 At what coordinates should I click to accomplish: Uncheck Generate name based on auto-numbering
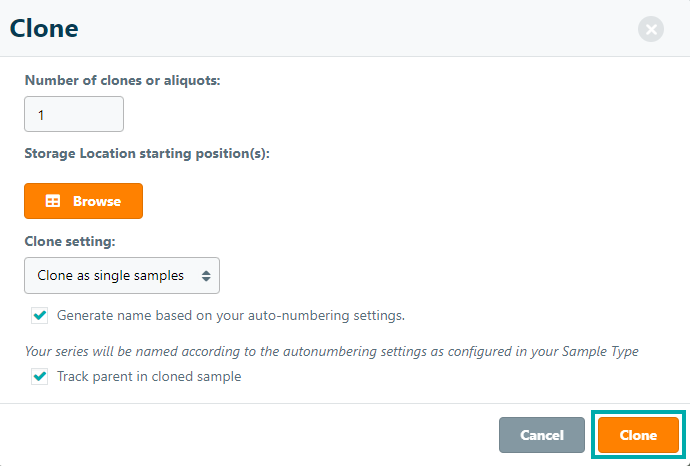[x=40, y=315]
